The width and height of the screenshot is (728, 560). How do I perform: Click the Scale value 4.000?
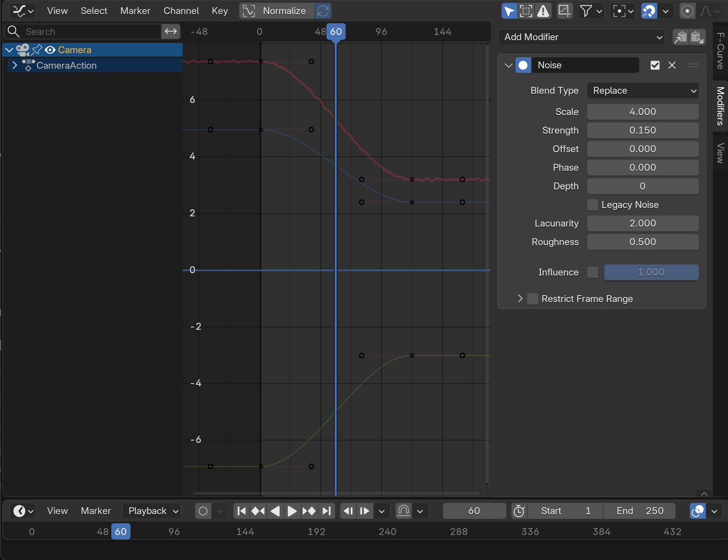coord(643,112)
